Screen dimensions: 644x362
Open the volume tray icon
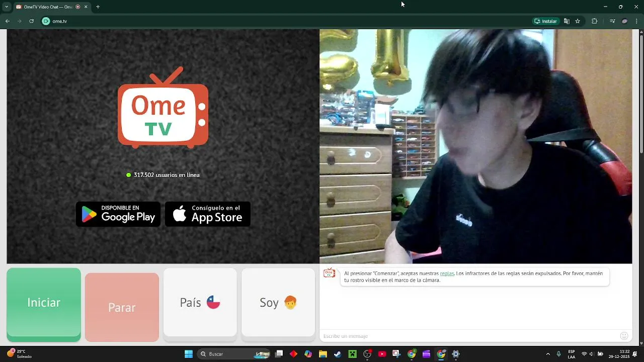point(592,354)
